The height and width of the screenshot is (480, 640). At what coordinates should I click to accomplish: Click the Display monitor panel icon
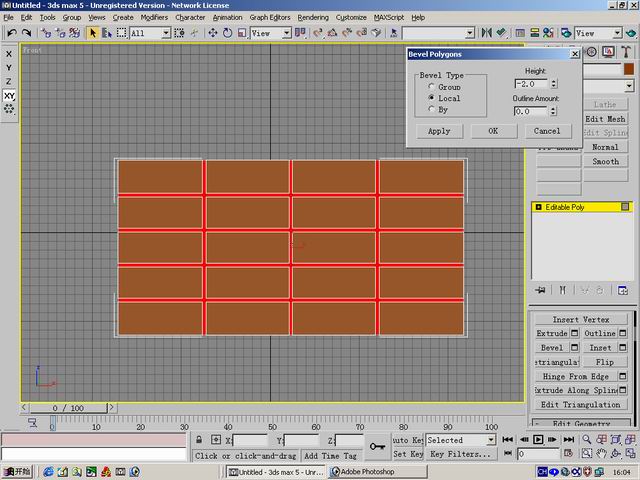[608, 52]
